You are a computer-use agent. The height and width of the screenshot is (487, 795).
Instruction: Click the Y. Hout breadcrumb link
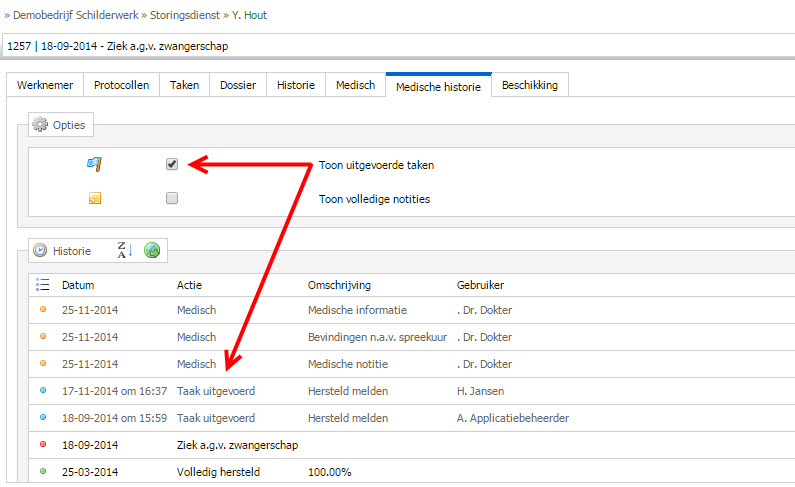tap(249, 15)
